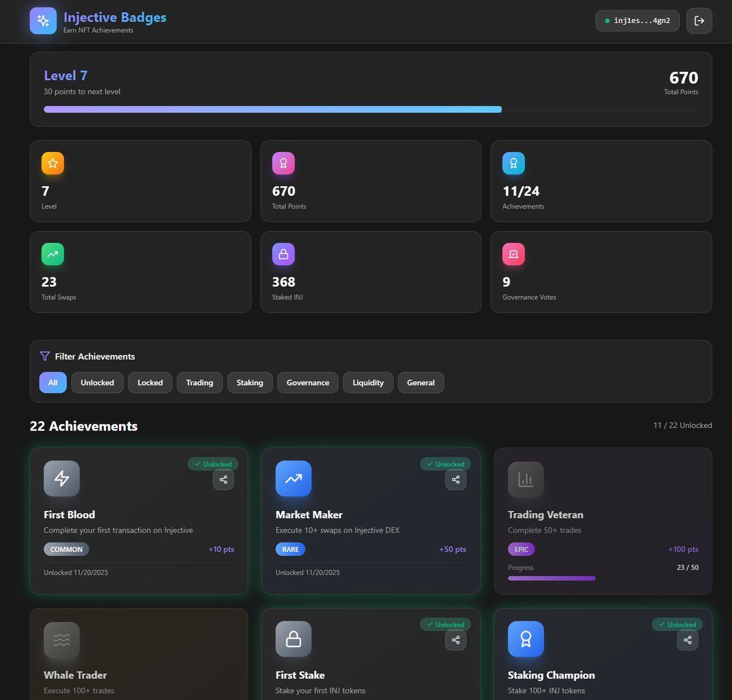
Task: Filter by Unlocked achievements
Action: (x=97, y=383)
